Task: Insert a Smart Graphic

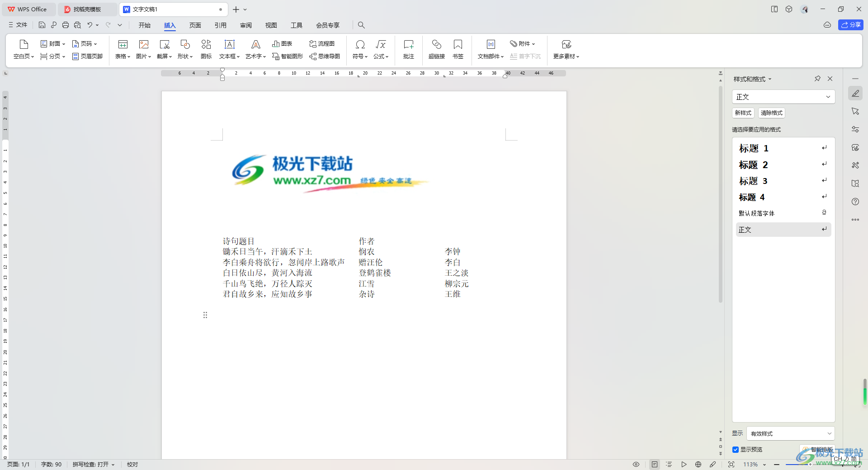Action: pos(288,56)
